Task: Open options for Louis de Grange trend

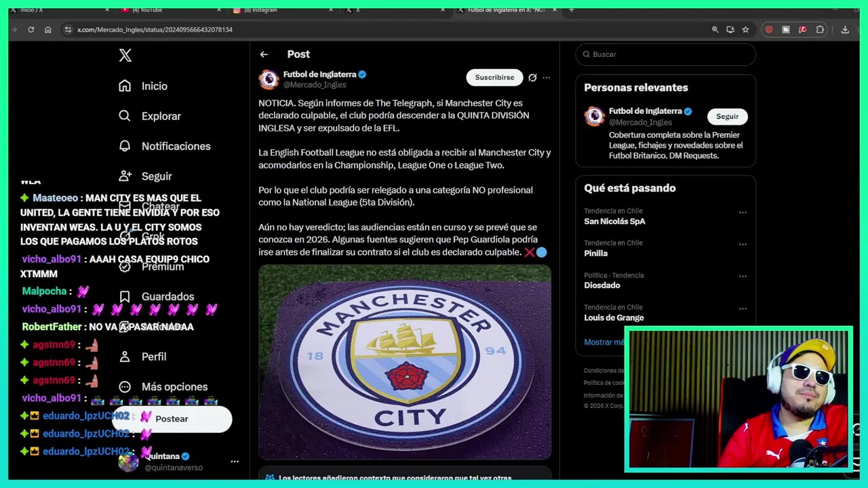Action: (x=743, y=308)
